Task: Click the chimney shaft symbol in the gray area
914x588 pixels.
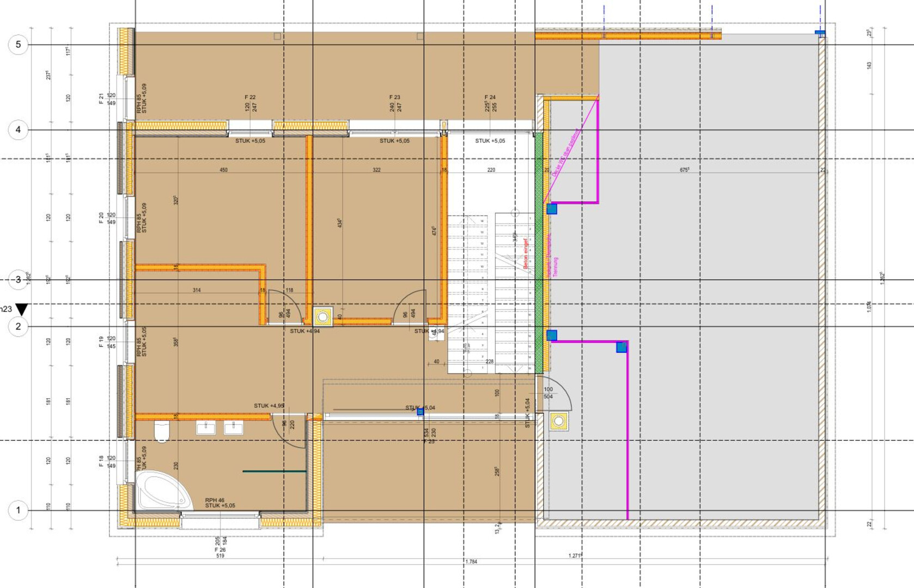Action: [559, 421]
